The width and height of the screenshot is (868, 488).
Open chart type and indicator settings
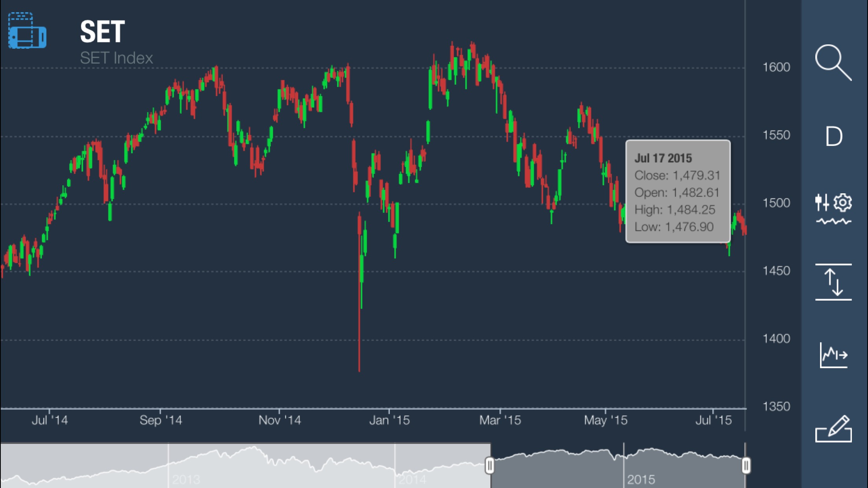[x=833, y=209]
